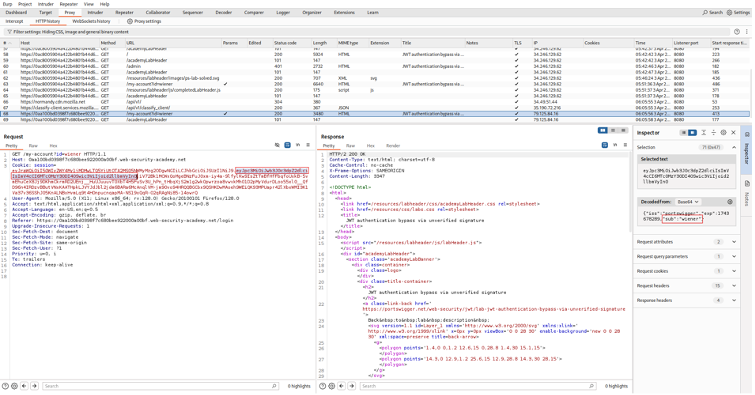
Task: Switch to Intercept sub-tab
Action: [14, 21]
